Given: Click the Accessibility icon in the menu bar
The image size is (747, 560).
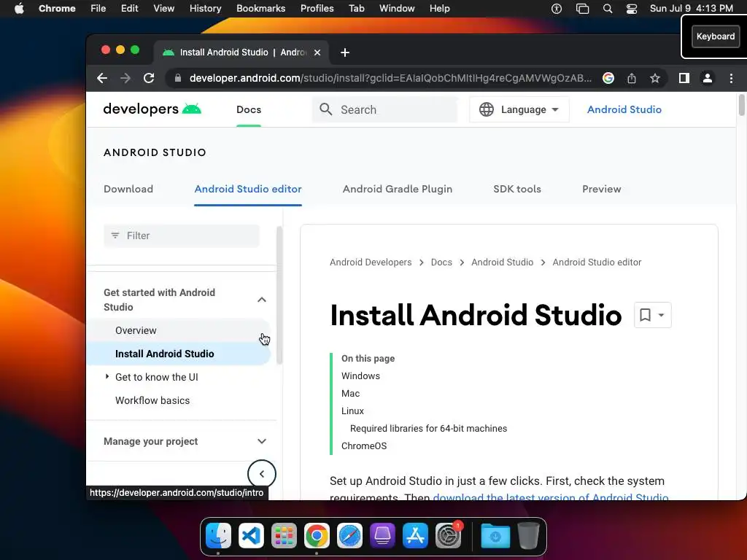Looking at the screenshot, I should [x=557, y=8].
